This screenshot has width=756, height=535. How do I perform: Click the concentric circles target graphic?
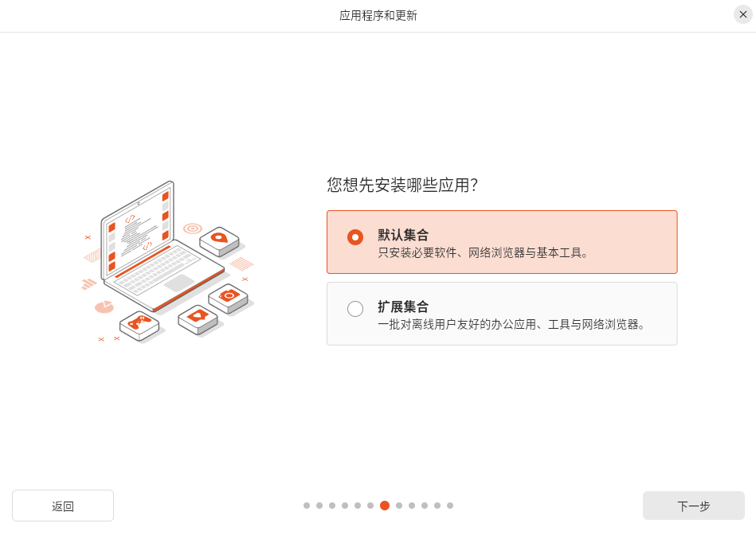[192, 228]
